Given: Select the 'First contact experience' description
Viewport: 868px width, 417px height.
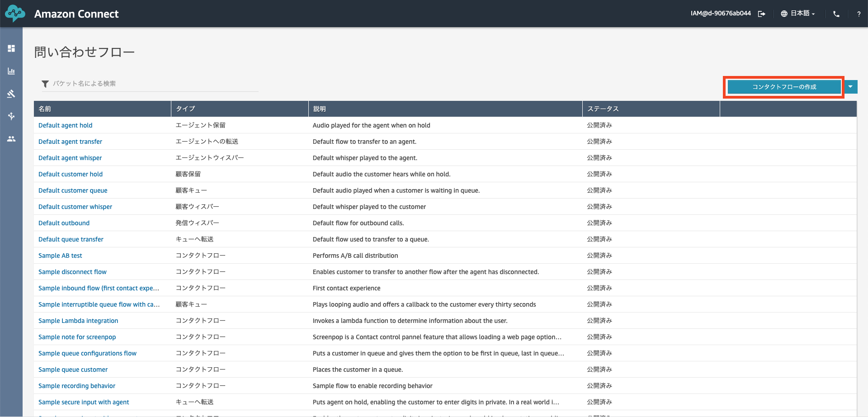Looking at the screenshot, I should (346, 288).
